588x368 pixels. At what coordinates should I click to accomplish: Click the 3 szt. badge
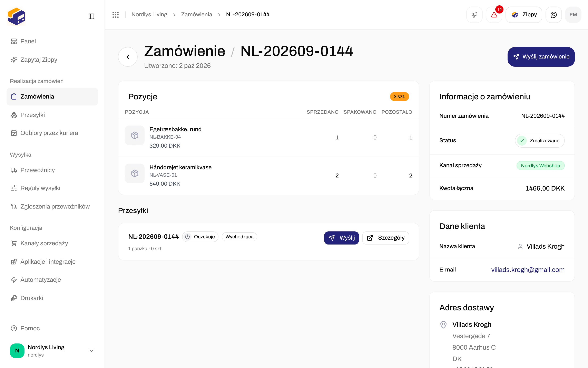click(x=399, y=97)
